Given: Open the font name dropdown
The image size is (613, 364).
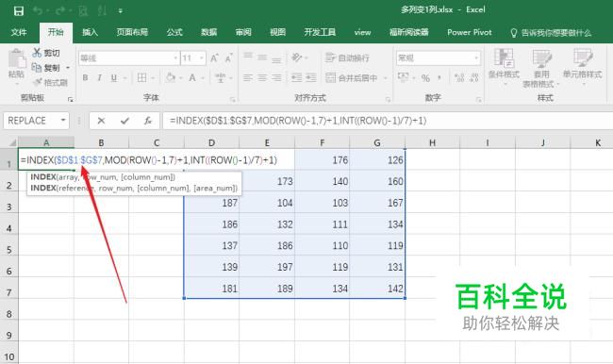Looking at the screenshot, I should pos(175,58).
